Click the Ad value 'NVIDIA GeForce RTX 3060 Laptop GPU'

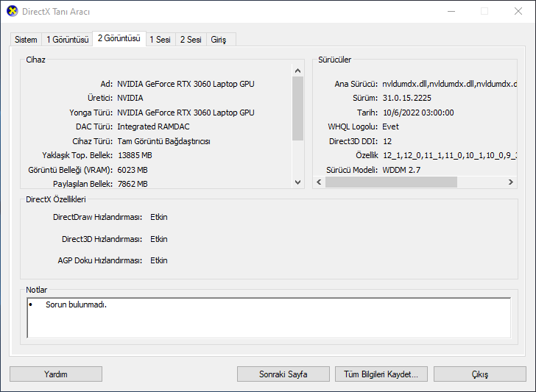186,84
